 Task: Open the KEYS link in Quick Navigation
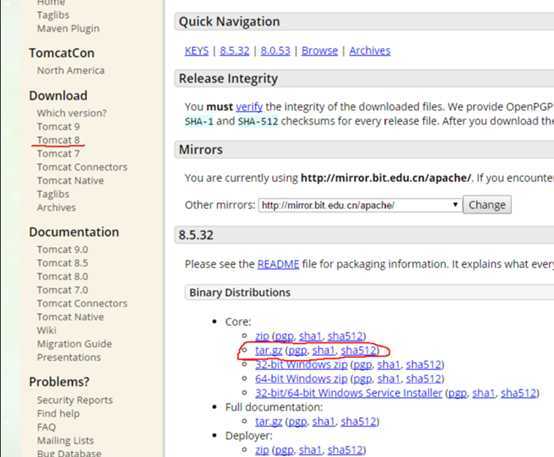(x=196, y=51)
